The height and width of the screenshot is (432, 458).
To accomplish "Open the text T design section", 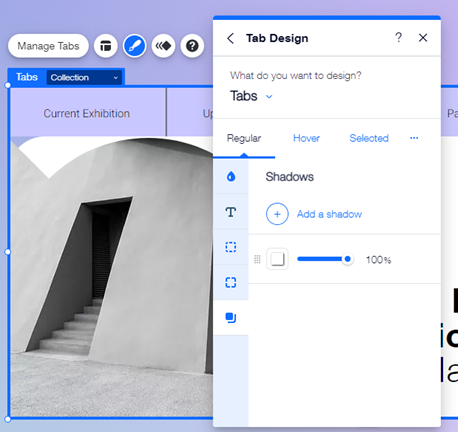I will (x=231, y=212).
